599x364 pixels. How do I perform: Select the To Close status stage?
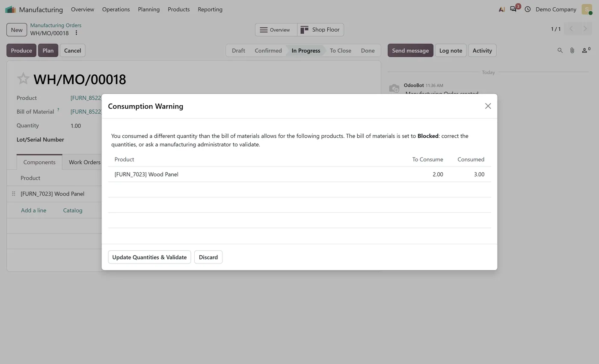click(x=341, y=50)
